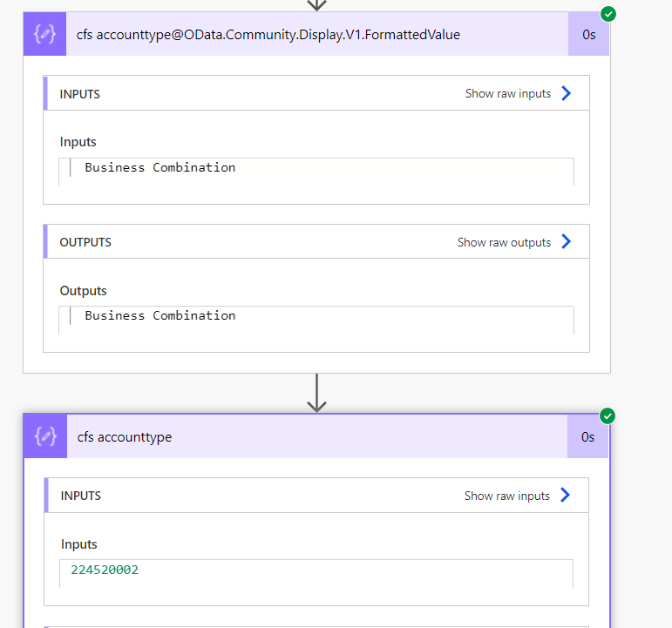This screenshot has height=628, width=672.
Task: Expand raw outputs chevron in FormattedValue action
Action: [567, 241]
